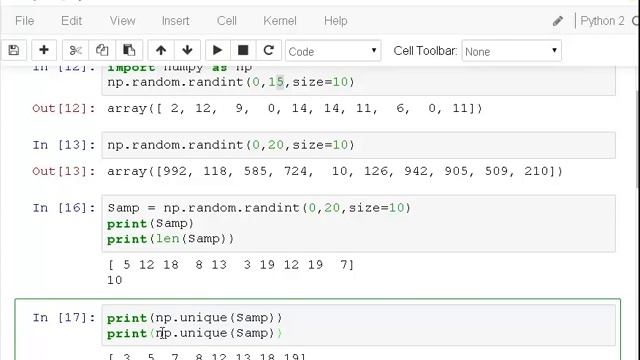Insert a new cell below using plus icon

coord(44,50)
